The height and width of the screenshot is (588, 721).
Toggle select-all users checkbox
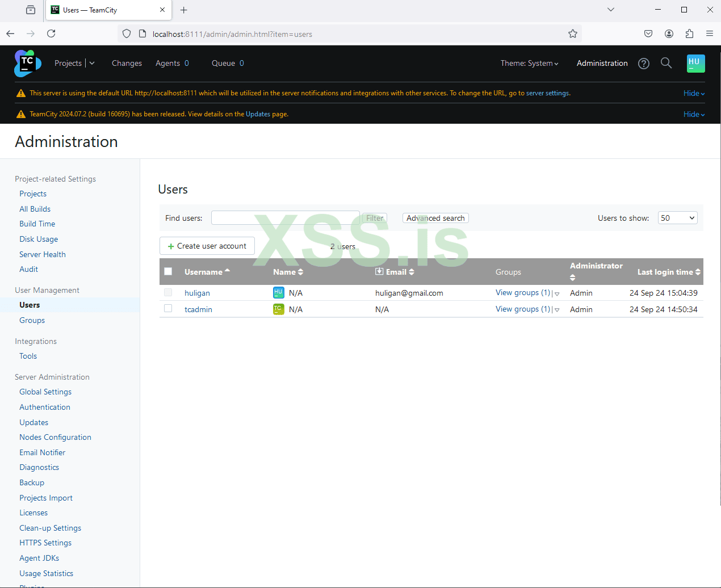pyautogui.click(x=168, y=271)
